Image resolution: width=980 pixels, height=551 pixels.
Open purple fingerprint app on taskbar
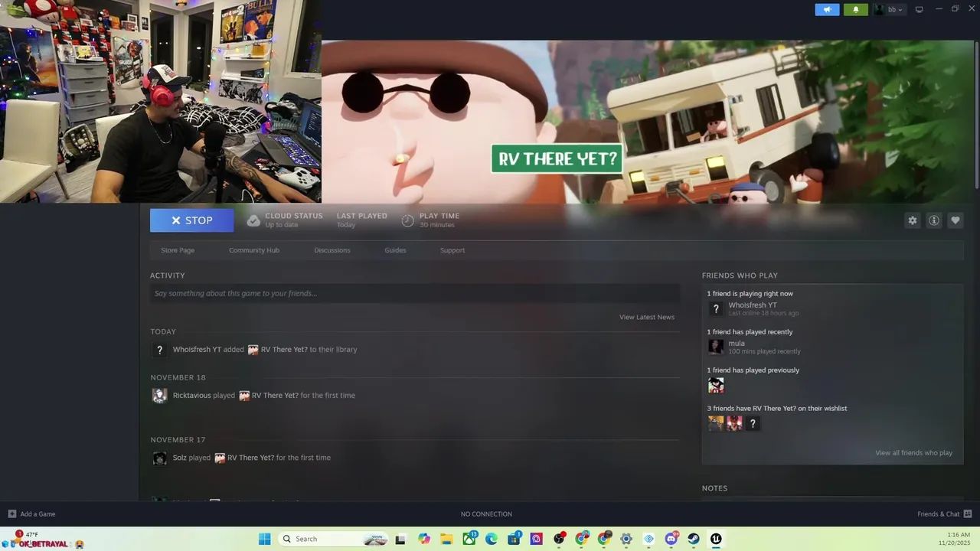(x=537, y=539)
